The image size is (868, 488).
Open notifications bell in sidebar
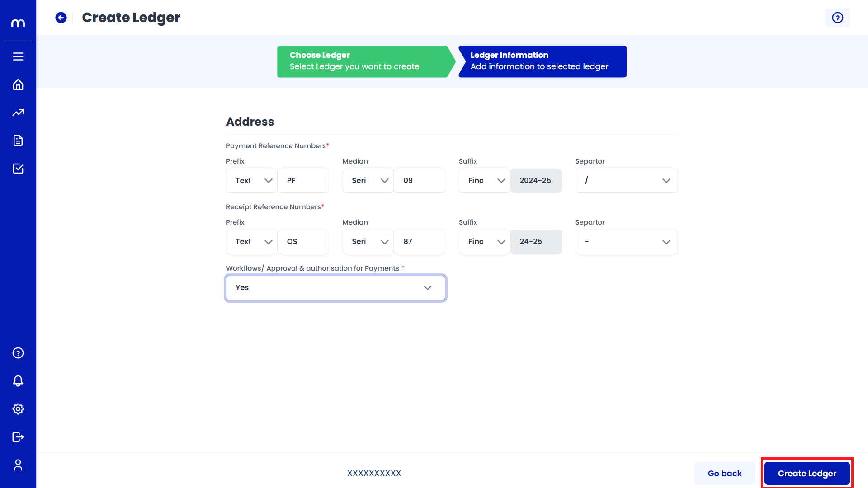18,381
